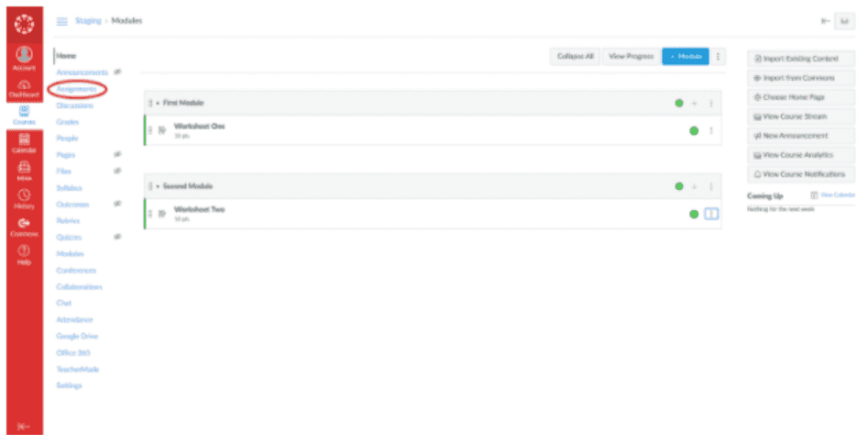Open Grades in course navigation
868x445 pixels.
pyautogui.click(x=68, y=122)
